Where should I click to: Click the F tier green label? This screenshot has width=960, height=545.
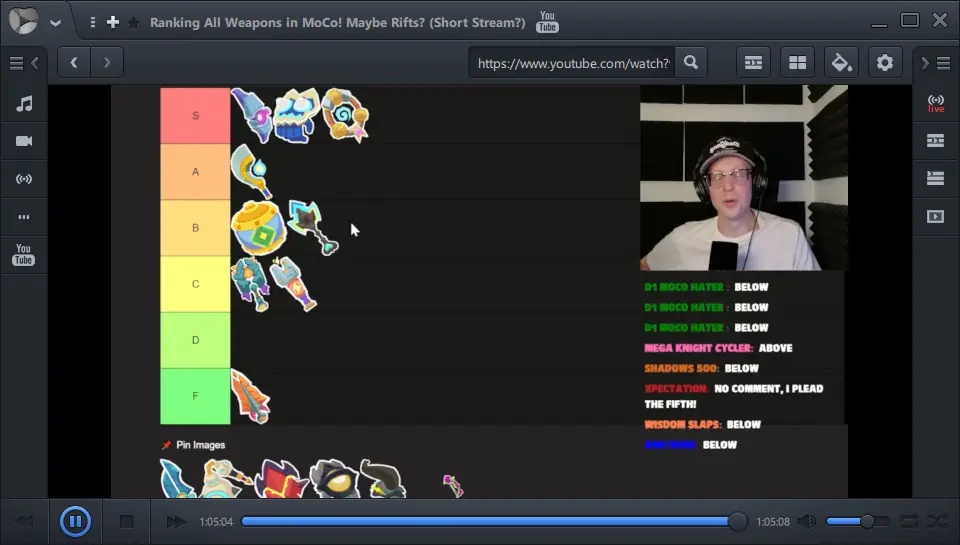click(x=195, y=396)
